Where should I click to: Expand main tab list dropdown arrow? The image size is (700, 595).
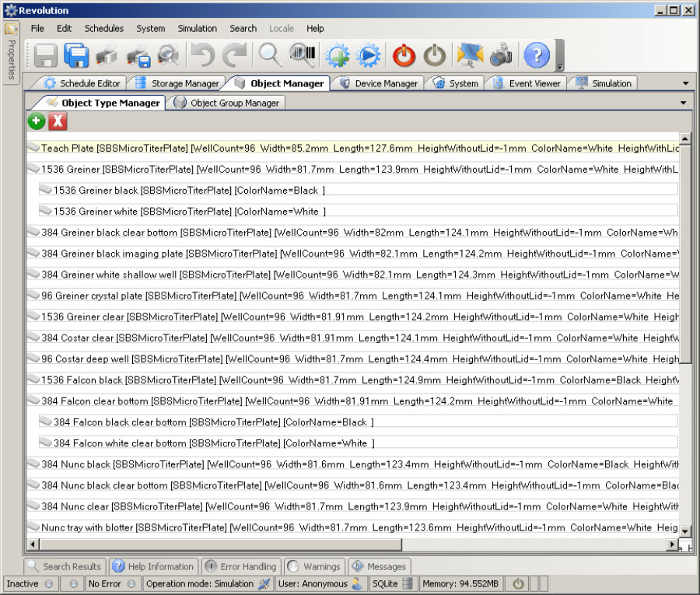click(686, 83)
